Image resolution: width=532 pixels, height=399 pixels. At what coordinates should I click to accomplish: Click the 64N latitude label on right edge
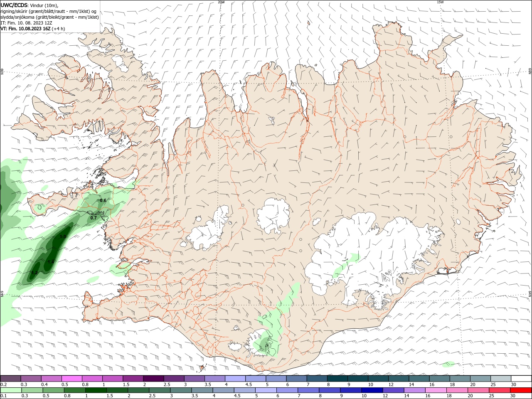click(x=530, y=293)
